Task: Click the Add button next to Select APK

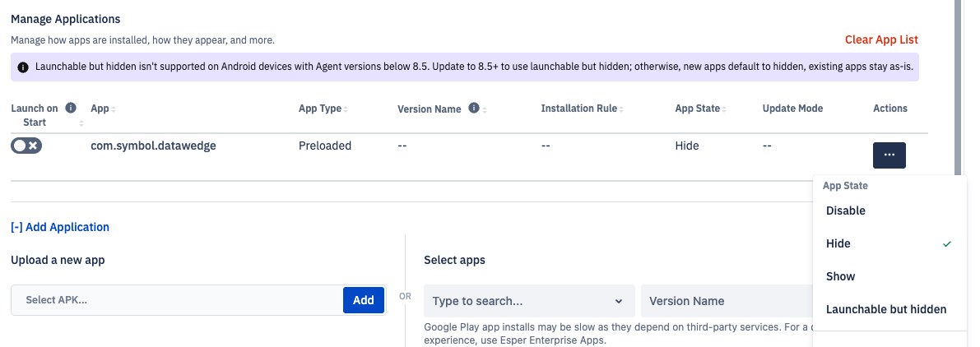Action: pyautogui.click(x=363, y=300)
